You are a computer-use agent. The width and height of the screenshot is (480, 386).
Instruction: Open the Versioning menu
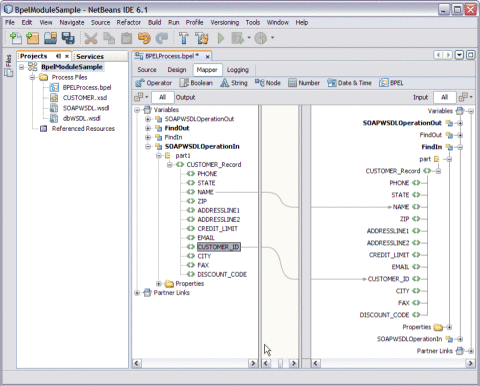[x=224, y=22]
